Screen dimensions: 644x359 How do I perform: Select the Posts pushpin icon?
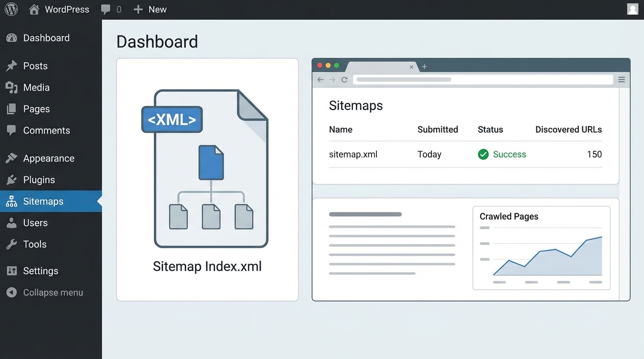[12, 65]
